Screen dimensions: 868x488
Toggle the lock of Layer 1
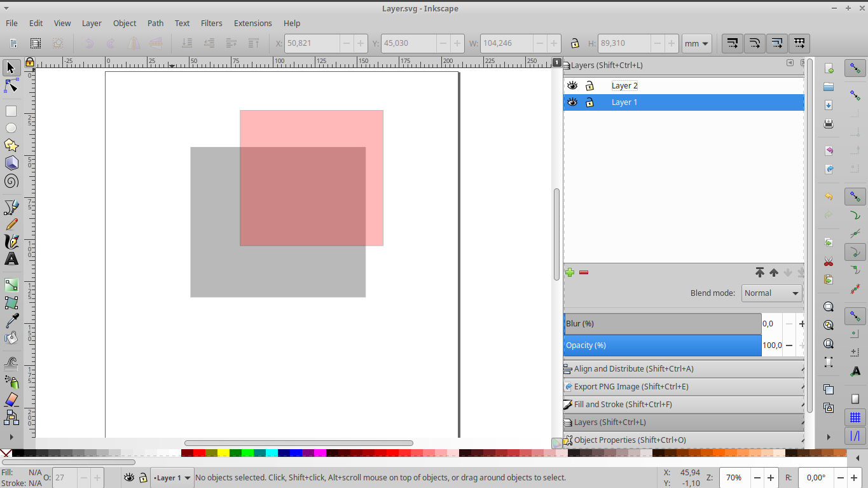[589, 102]
